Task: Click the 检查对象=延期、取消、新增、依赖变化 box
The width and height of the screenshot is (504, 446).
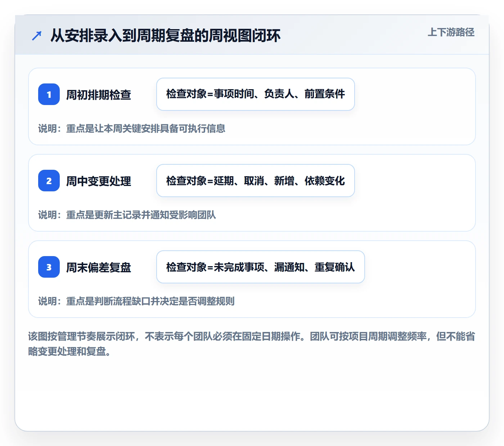Action: 256,181
